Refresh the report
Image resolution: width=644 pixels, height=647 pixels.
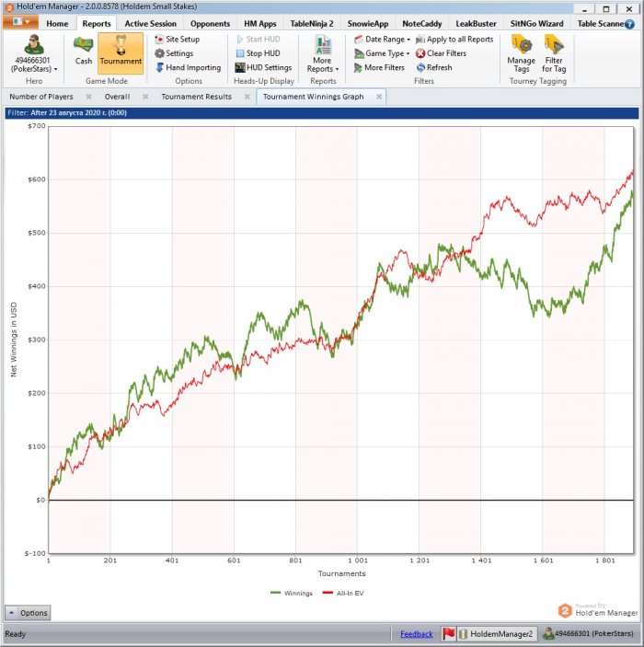pyautogui.click(x=434, y=68)
